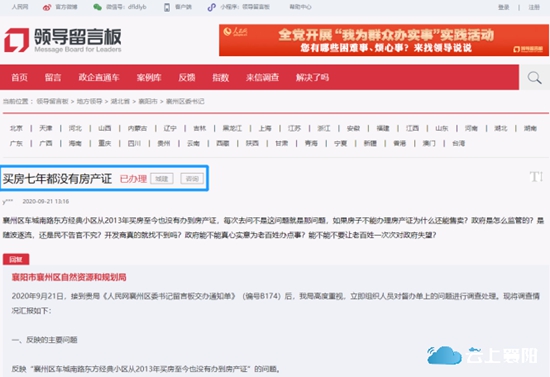Open the 留言 navigation item
Viewport: 550px width, 377px height.
point(53,78)
